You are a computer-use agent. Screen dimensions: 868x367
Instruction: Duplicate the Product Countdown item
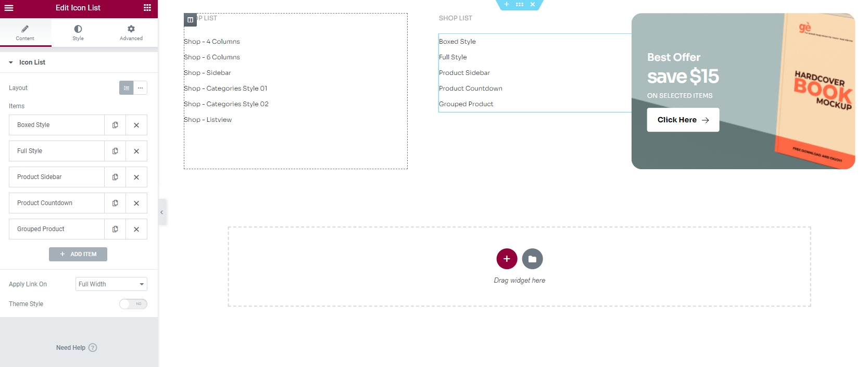click(x=115, y=203)
